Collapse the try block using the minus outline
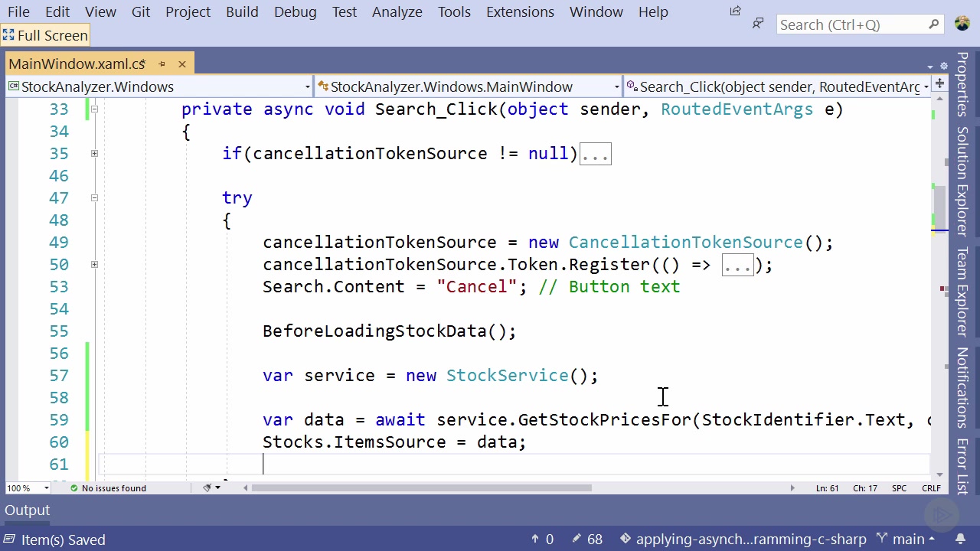This screenshot has width=980, height=551. [x=94, y=197]
